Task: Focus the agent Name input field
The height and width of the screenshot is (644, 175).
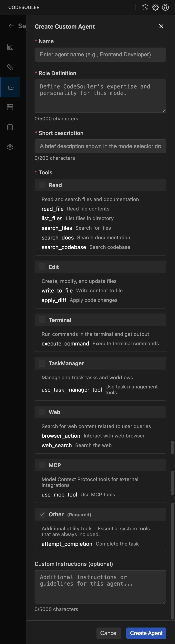Action: (x=100, y=54)
